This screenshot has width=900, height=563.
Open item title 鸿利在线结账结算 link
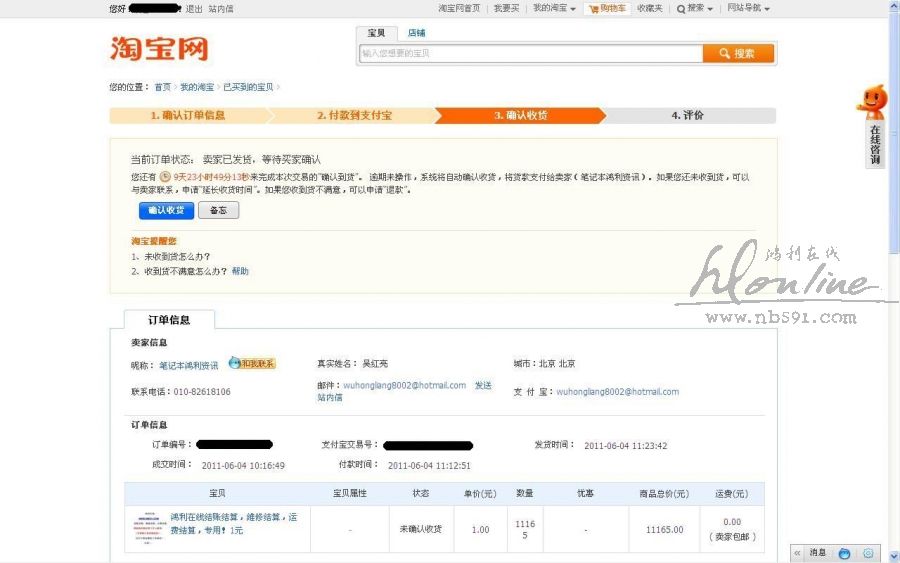tap(234, 523)
